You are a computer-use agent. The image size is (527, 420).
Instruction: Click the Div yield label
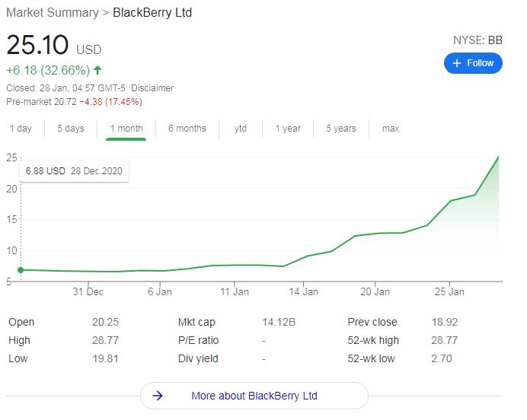point(198,358)
